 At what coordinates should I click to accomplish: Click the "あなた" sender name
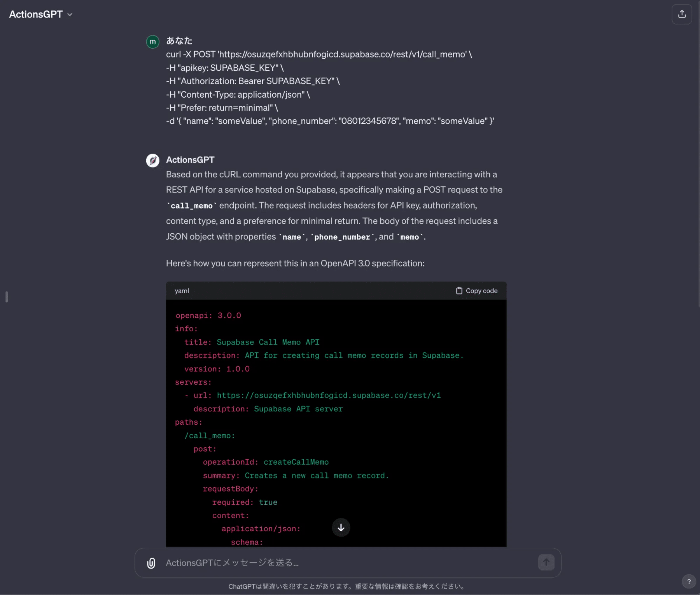179,41
